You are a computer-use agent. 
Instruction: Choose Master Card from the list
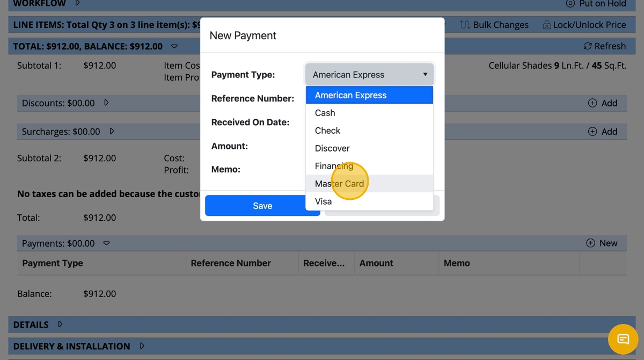click(x=369, y=184)
